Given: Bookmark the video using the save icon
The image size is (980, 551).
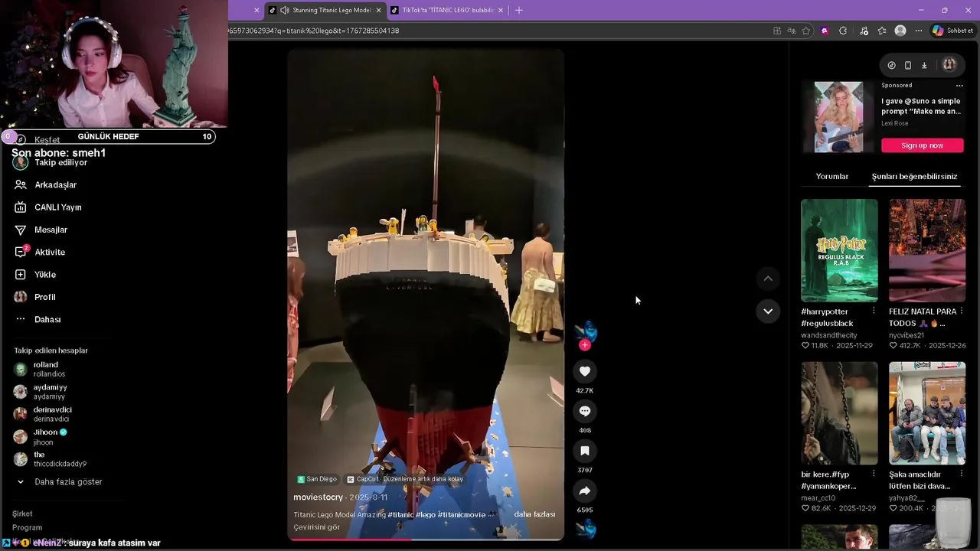Looking at the screenshot, I should click(x=585, y=451).
